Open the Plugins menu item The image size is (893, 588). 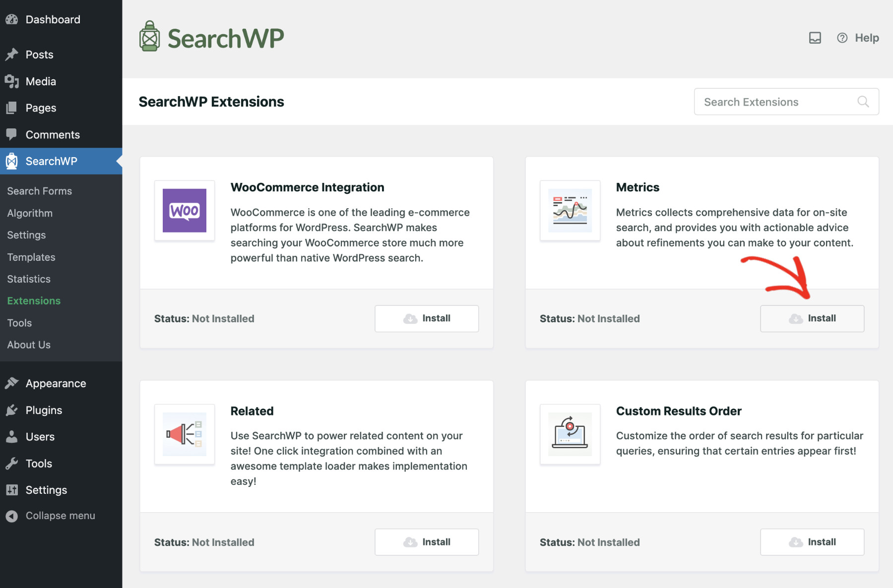click(61, 410)
